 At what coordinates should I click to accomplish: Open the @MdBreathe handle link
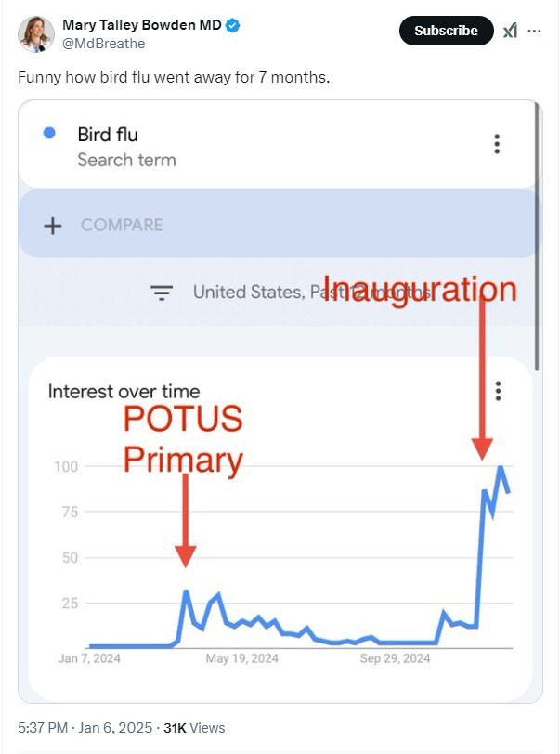(x=103, y=44)
